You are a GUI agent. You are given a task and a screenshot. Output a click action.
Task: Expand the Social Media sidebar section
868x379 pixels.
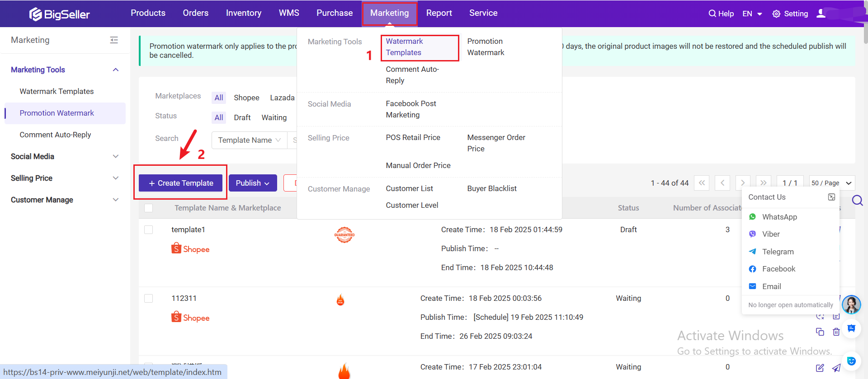65,156
